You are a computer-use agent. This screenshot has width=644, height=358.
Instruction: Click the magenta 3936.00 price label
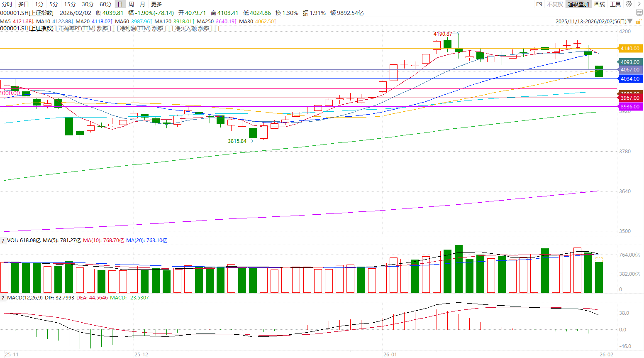click(630, 107)
